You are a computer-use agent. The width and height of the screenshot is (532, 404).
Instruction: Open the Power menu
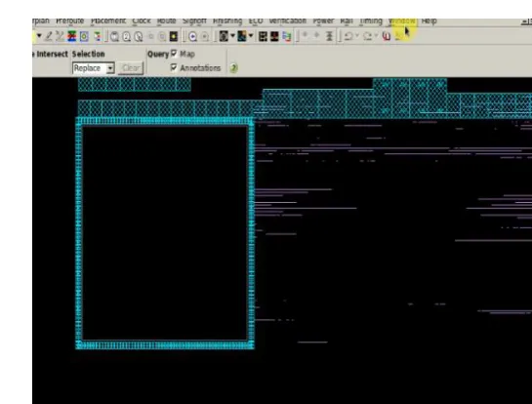tap(323, 21)
